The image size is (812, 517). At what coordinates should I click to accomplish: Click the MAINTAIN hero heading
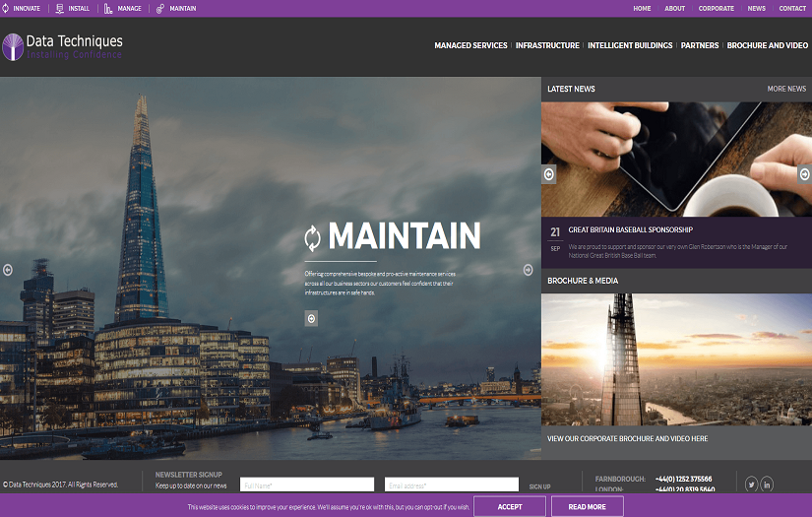(405, 236)
